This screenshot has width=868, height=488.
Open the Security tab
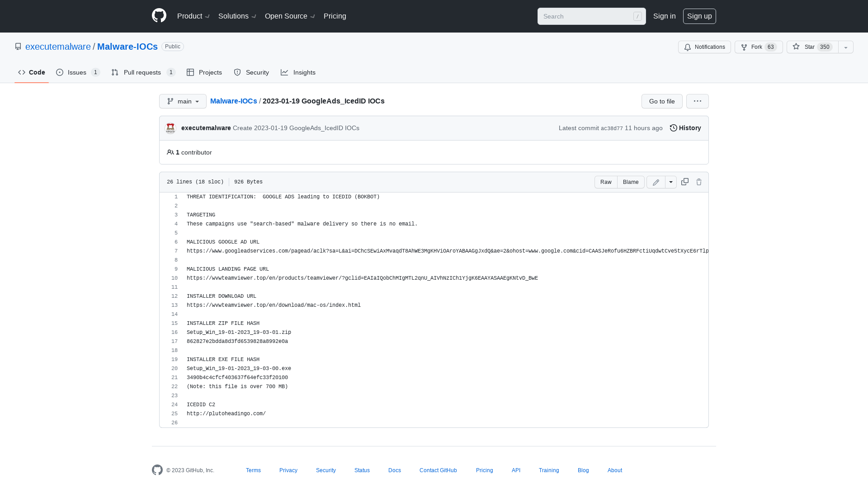pyautogui.click(x=251, y=72)
